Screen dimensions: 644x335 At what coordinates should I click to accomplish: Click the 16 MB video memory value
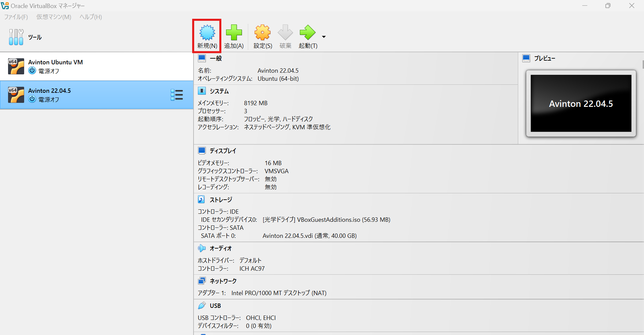pos(273,163)
